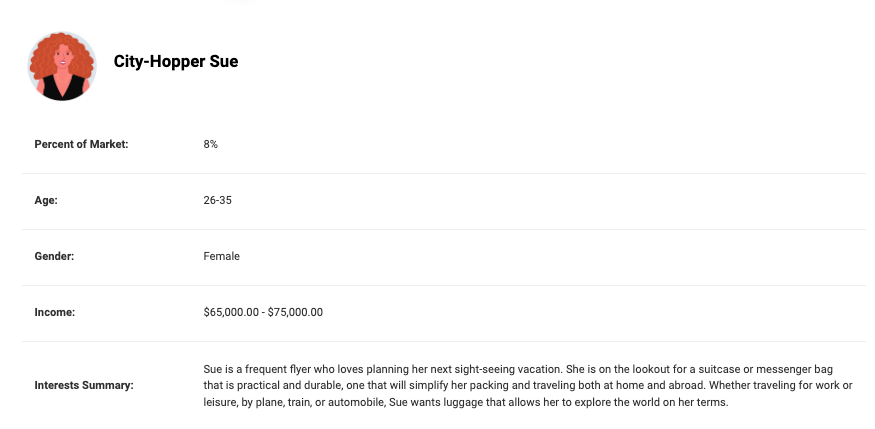
Task: Click the Age label
Action: pyautogui.click(x=46, y=200)
